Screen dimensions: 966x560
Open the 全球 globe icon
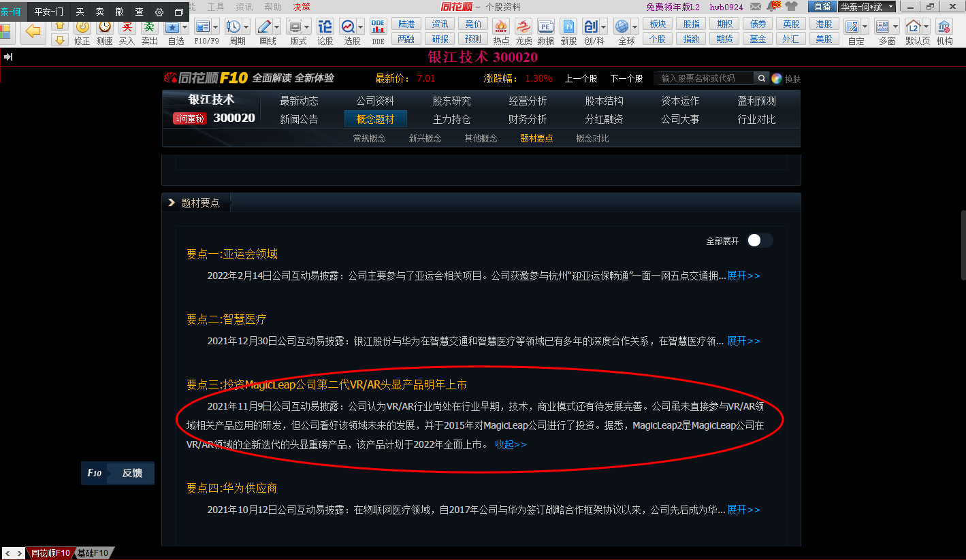622,27
